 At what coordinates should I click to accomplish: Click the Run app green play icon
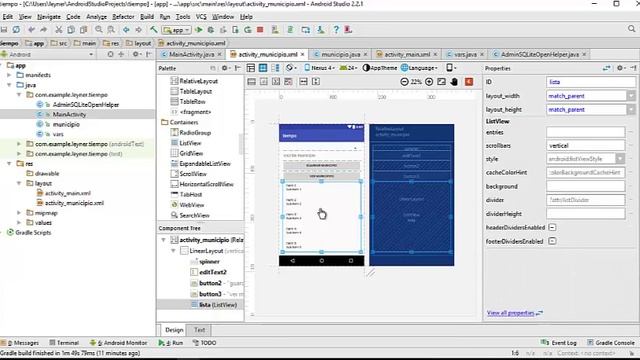click(199, 30)
